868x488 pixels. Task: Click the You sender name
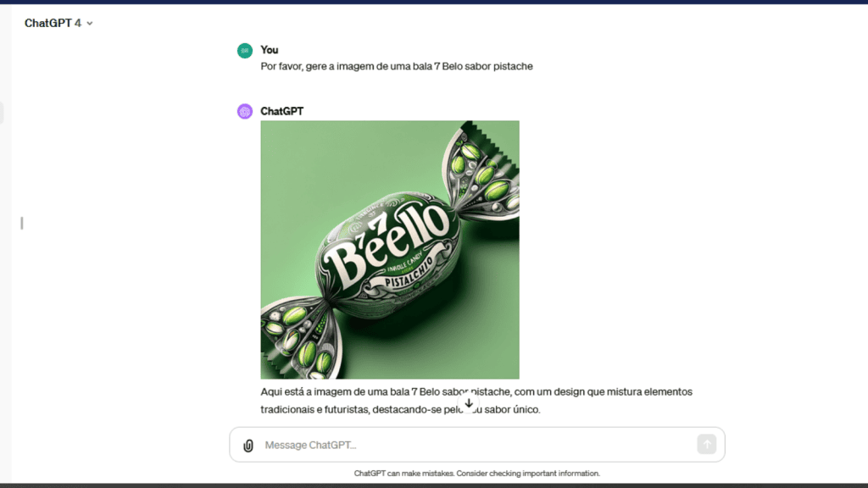[x=270, y=50]
